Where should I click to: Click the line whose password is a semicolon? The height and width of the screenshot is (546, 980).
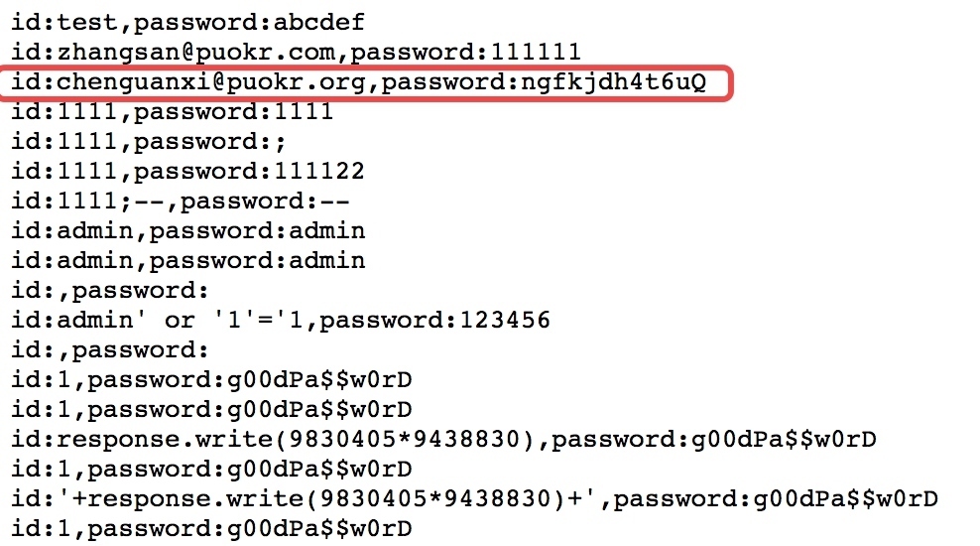click(x=149, y=142)
